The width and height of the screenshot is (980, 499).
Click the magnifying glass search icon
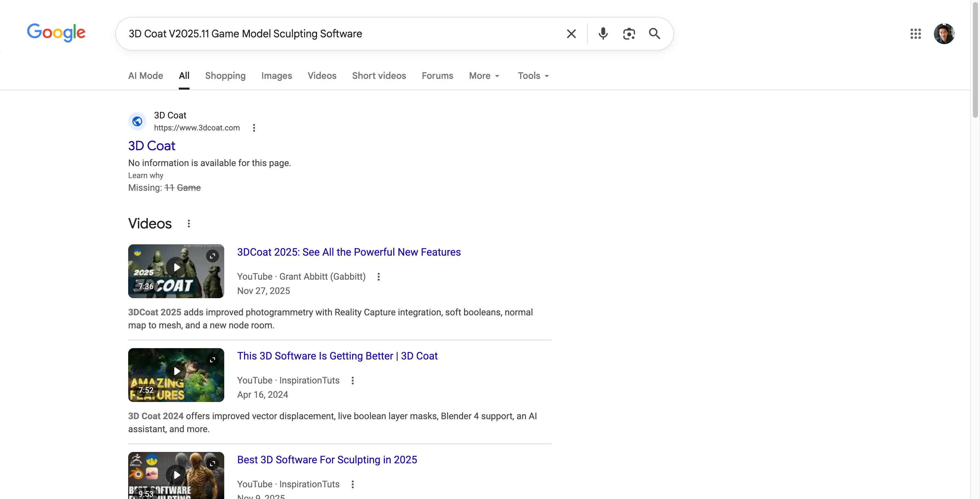[x=654, y=34]
